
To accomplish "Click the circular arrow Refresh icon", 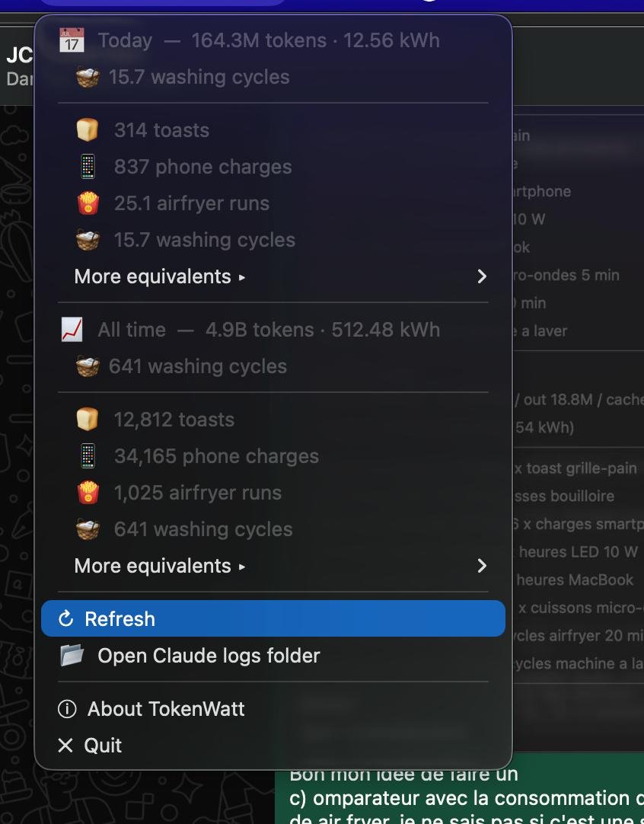I will click(x=65, y=619).
